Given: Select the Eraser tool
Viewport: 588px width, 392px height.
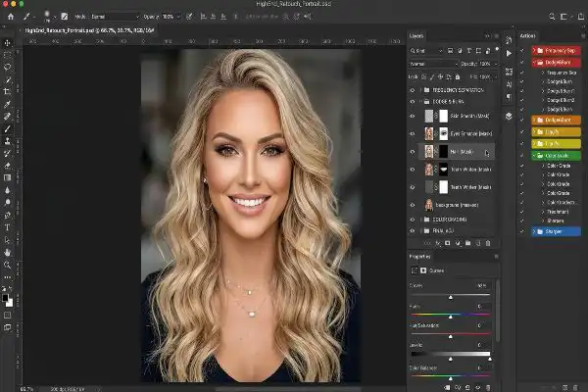Looking at the screenshot, I should pyautogui.click(x=7, y=166).
